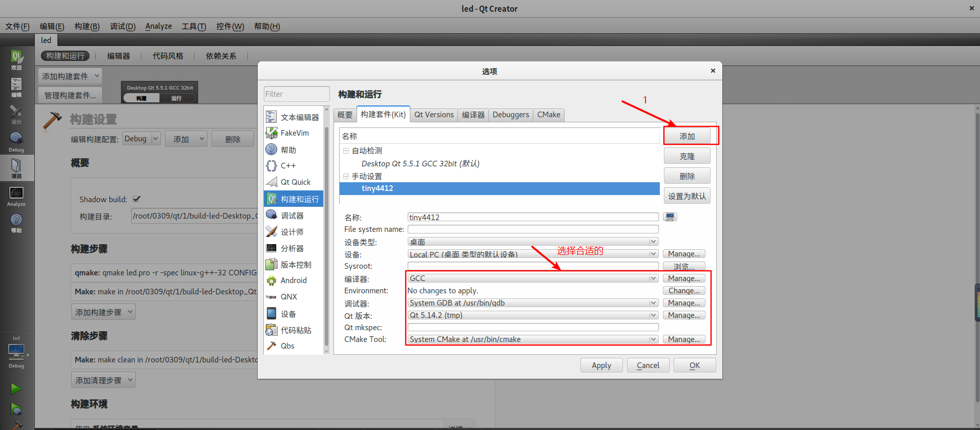
Task: Select 设备 category in options list
Action: tap(293, 314)
